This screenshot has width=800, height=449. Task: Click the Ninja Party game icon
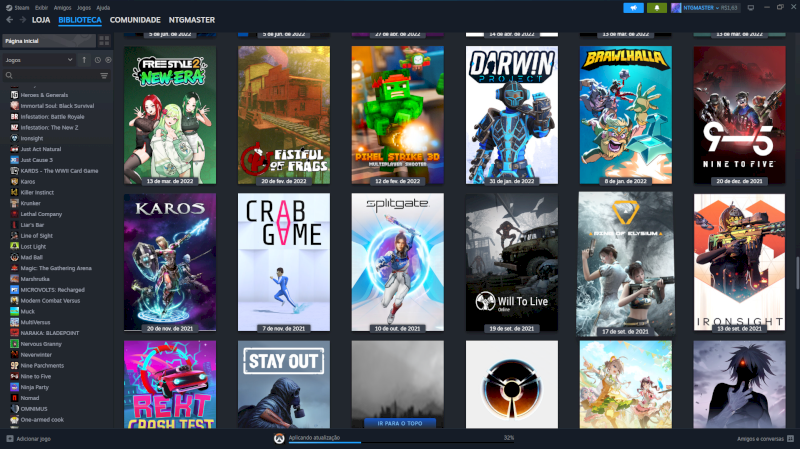click(14, 387)
